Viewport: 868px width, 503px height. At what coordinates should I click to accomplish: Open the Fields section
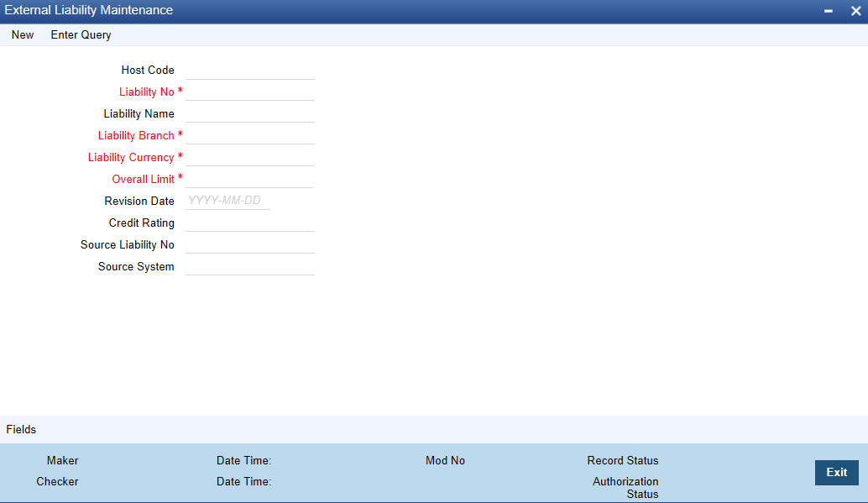[x=21, y=429]
